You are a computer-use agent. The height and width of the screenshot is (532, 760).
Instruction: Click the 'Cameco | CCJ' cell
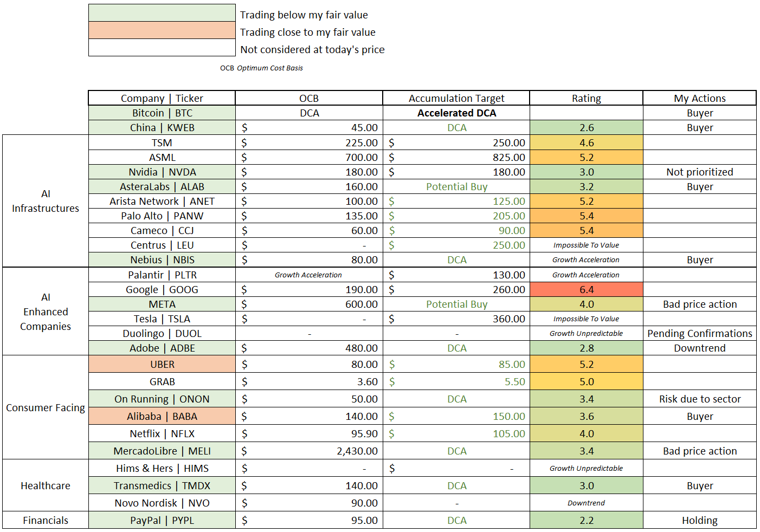[162, 230]
